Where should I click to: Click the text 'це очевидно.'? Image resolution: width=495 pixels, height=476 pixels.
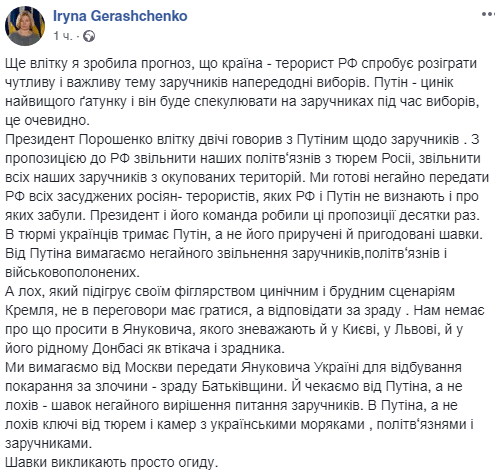click(x=47, y=121)
